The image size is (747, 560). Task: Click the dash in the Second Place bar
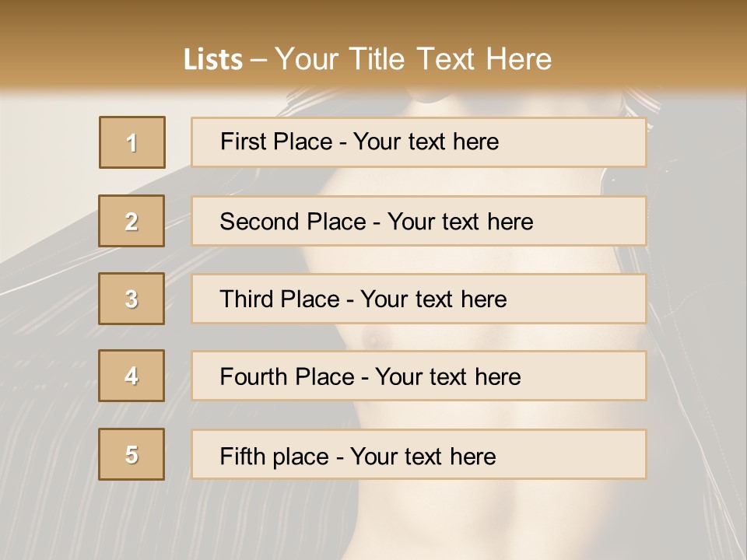pyautogui.click(x=377, y=223)
